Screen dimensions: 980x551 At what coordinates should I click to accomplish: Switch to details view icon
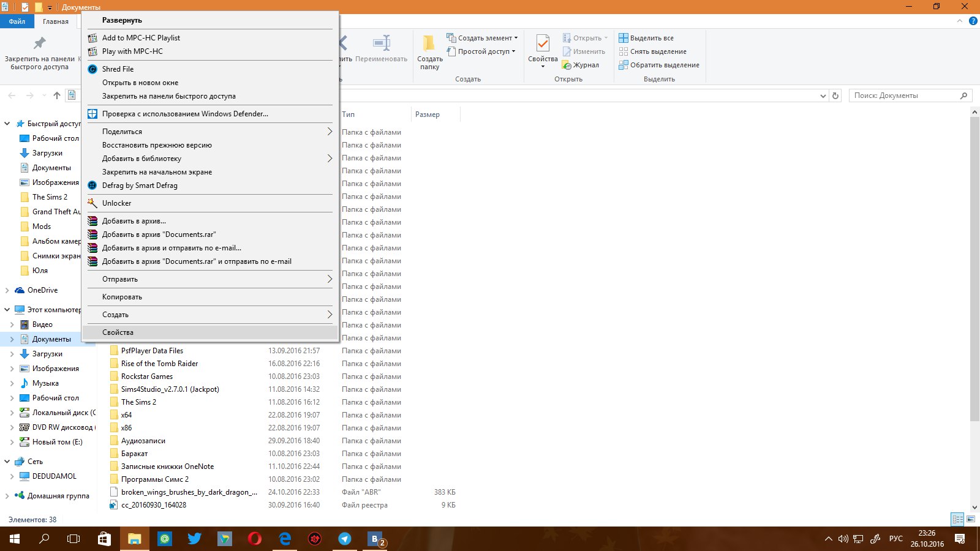pos(957,519)
